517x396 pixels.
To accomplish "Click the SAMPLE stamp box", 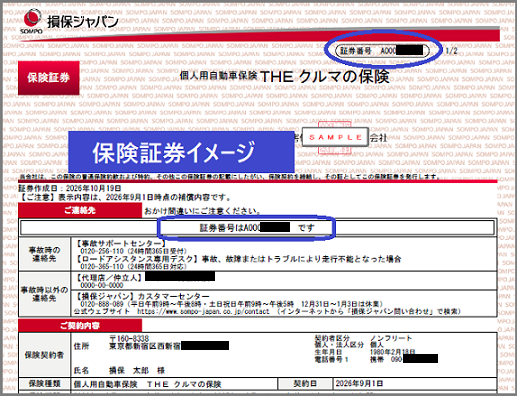I will pos(335,137).
